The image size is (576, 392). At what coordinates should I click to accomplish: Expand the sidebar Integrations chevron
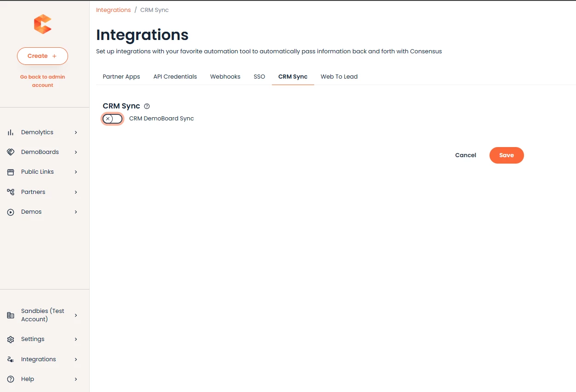76,359
